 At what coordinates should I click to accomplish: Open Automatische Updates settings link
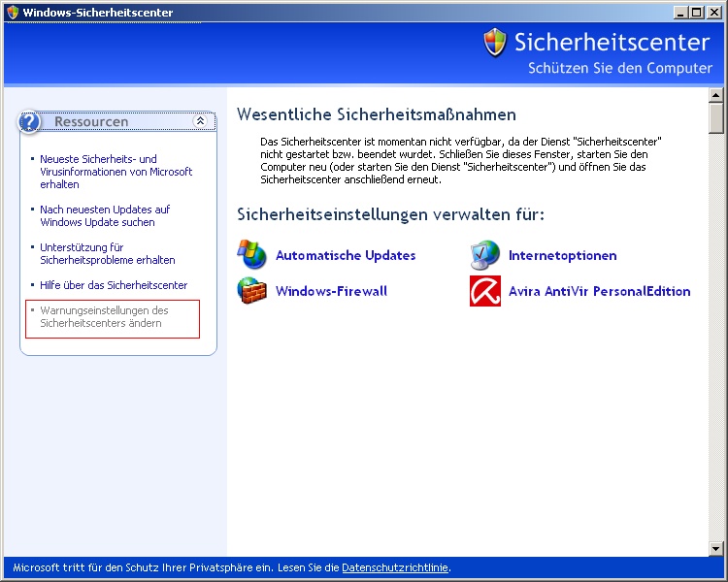tap(346, 255)
